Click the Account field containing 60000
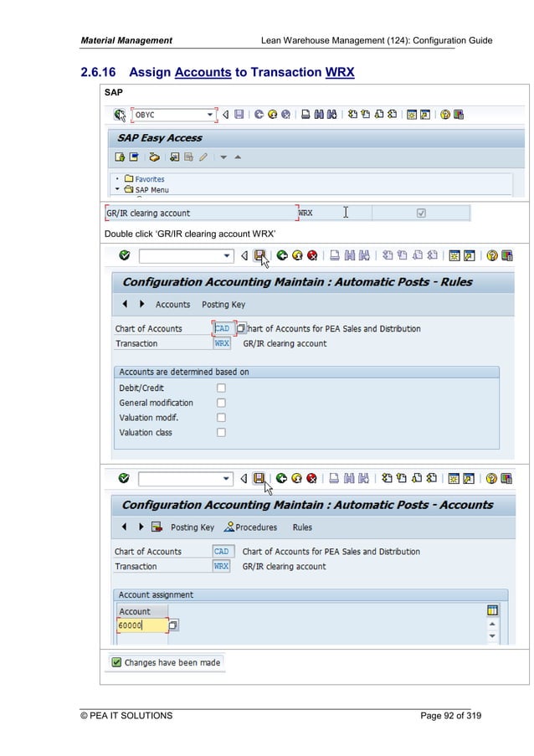 point(142,625)
